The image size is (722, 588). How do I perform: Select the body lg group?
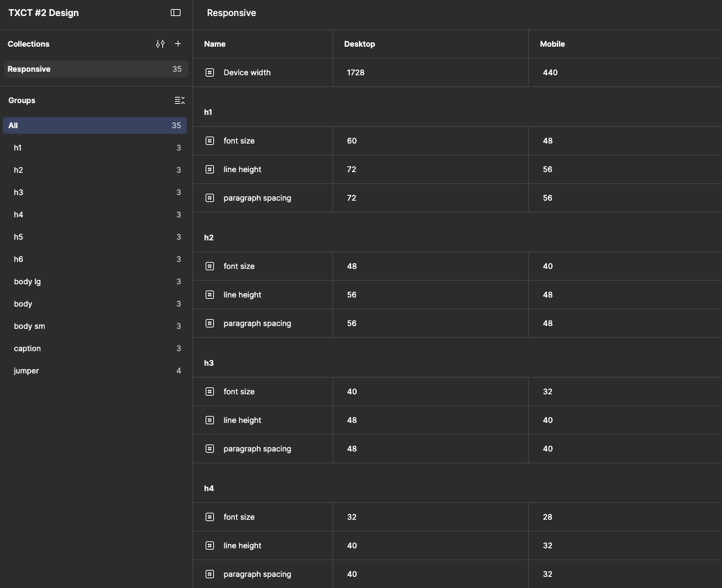coord(95,281)
